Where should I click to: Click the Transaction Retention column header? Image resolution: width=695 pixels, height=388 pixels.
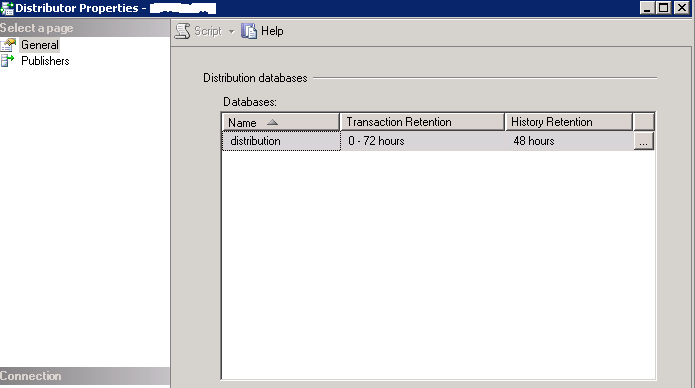(x=422, y=122)
